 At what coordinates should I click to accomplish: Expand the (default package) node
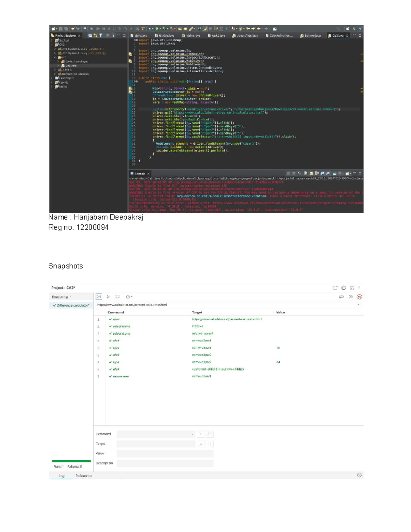58,61
